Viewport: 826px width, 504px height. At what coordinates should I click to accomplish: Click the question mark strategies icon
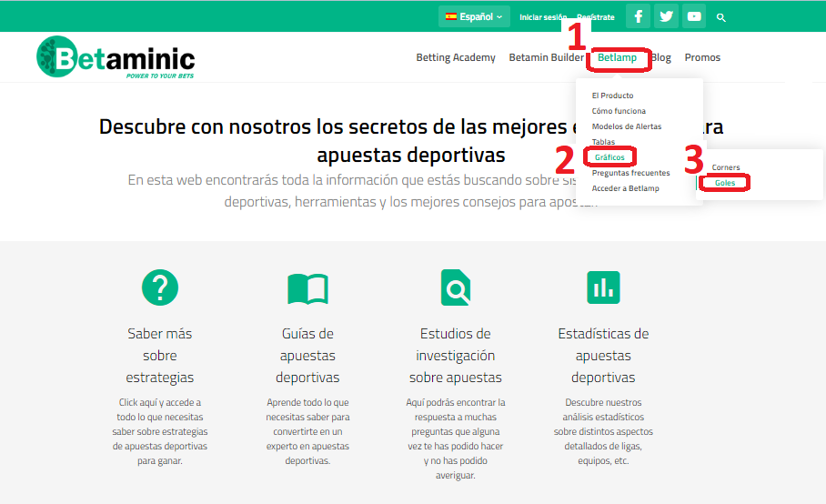click(x=160, y=287)
